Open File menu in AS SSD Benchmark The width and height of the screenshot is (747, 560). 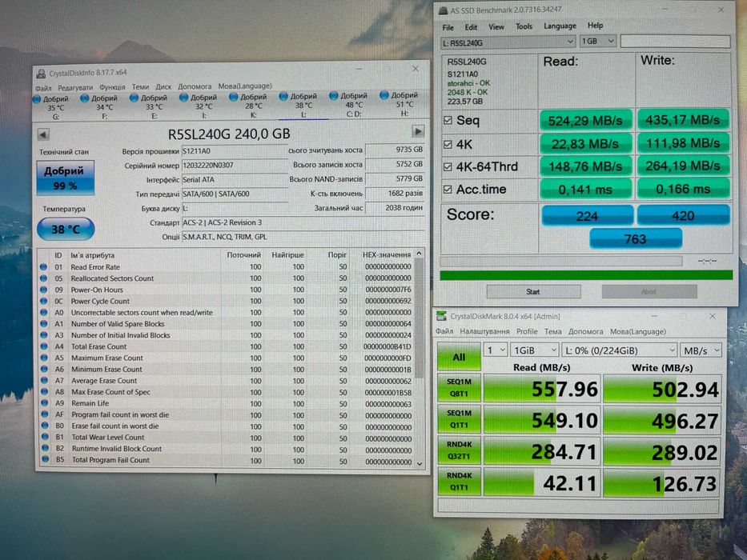448,28
